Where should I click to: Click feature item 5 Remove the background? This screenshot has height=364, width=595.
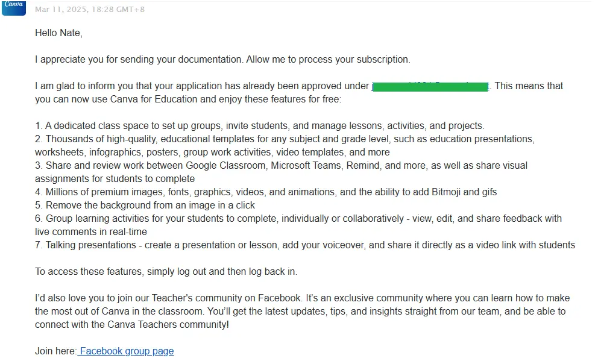coord(145,205)
